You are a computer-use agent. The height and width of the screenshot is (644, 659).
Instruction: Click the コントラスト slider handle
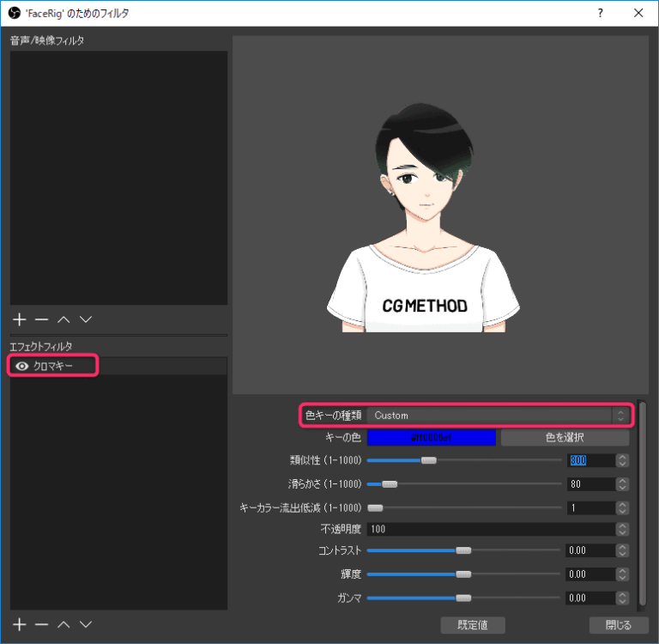click(463, 551)
